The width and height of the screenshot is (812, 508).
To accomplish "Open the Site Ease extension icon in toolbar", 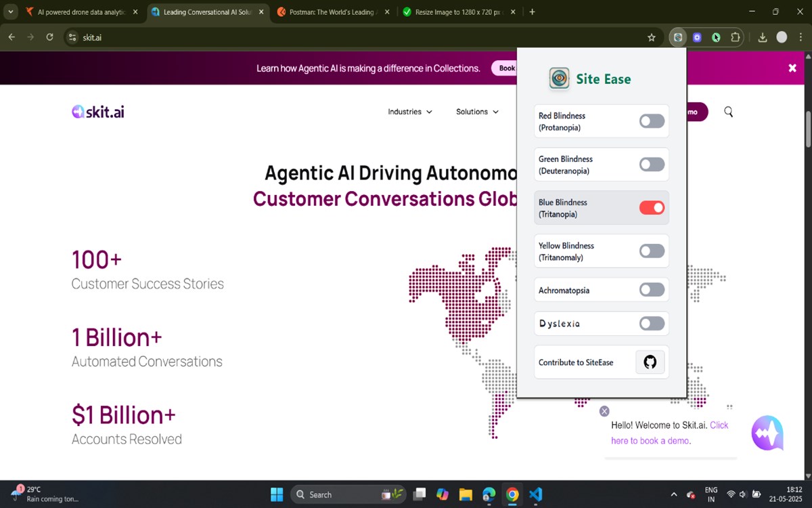I will coord(677,37).
